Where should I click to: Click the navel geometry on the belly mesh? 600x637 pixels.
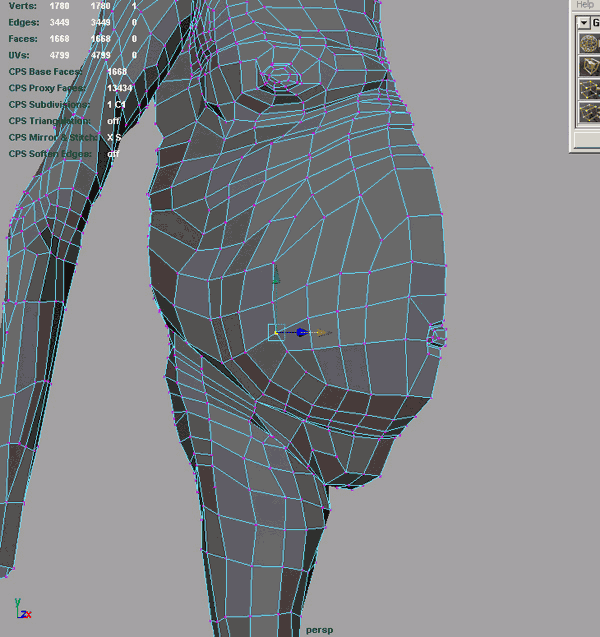click(x=437, y=337)
